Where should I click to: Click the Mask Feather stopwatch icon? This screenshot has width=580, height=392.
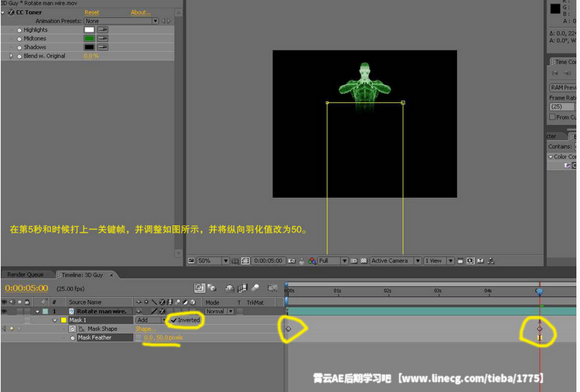point(73,338)
